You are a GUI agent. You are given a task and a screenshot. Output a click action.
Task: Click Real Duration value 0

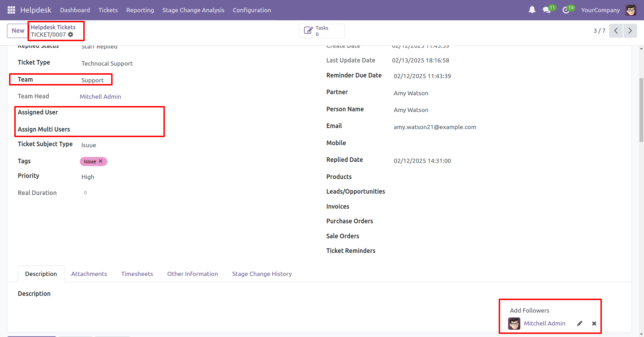pyautogui.click(x=85, y=193)
